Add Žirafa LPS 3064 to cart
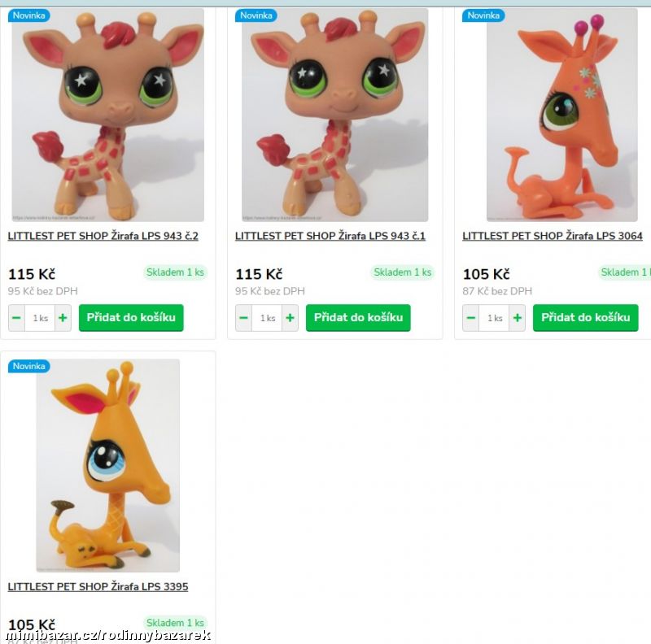This screenshot has height=644, width=651. [x=585, y=318]
